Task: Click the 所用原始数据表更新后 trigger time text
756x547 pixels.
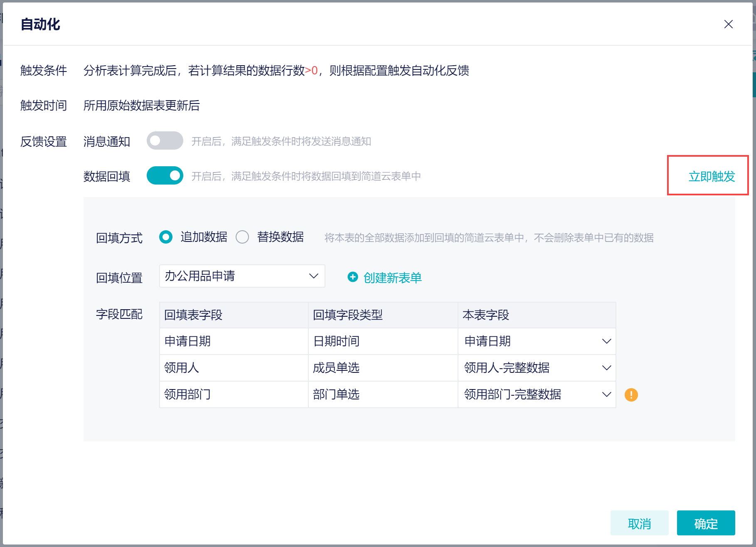Action: pyautogui.click(x=141, y=105)
